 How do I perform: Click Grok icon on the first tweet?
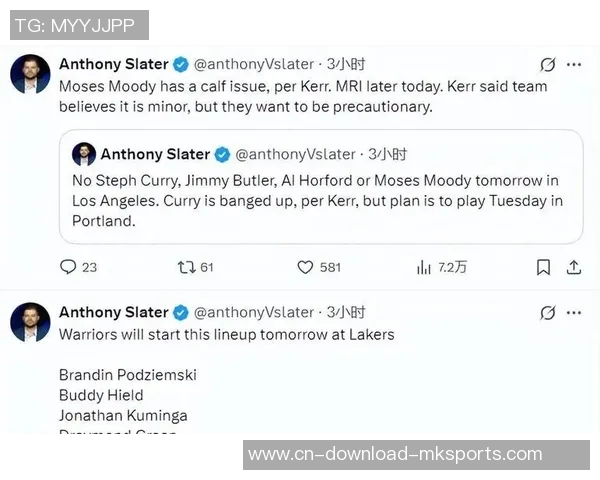pos(547,65)
